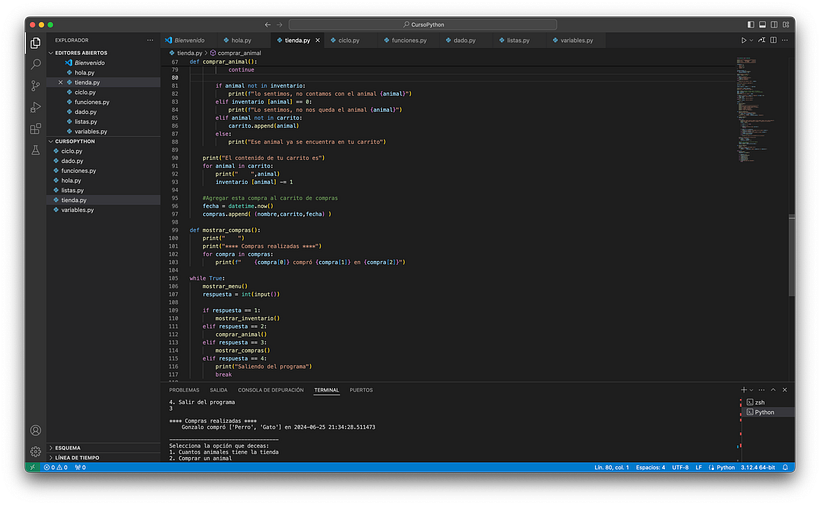Open funciones.py in CURSOPYTHON folder
Image resolution: width=820 pixels, height=505 pixels.
pos(104,171)
